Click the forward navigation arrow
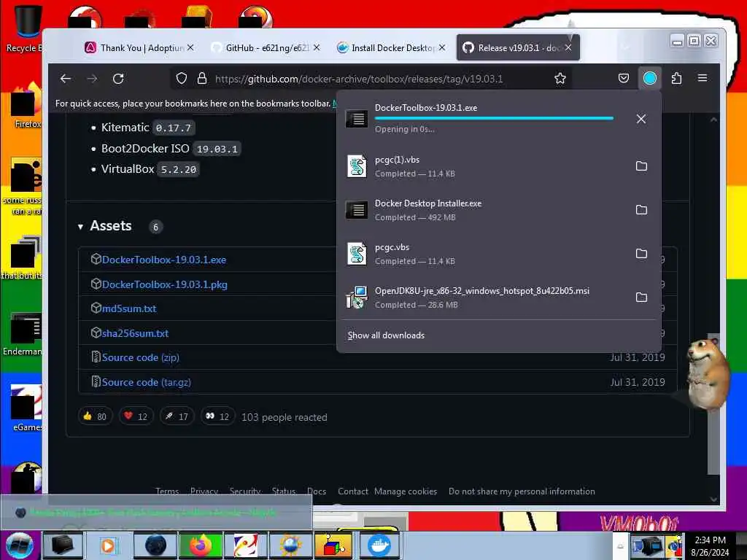Image resolution: width=747 pixels, height=560 pixels. (x=92, y=79)
